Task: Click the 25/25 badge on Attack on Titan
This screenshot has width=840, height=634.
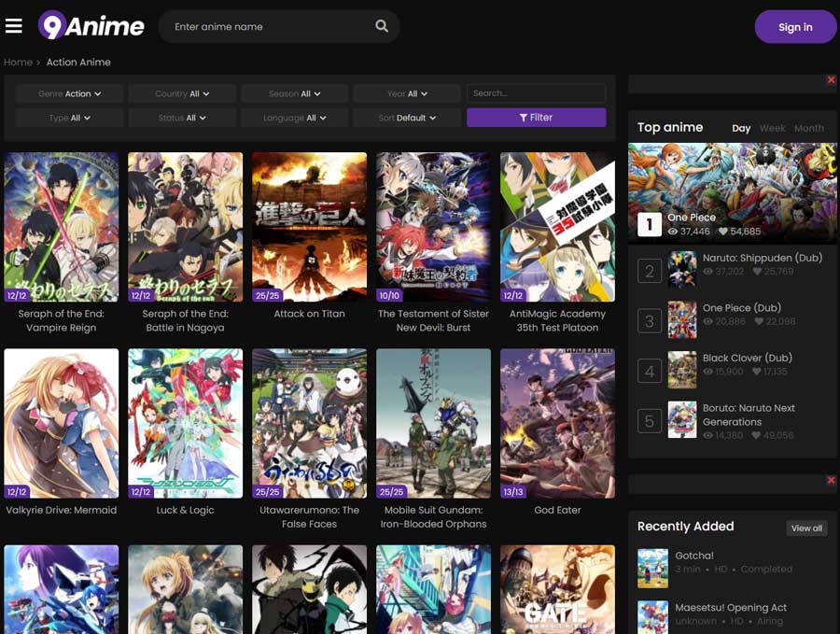Action: point(267,295)
